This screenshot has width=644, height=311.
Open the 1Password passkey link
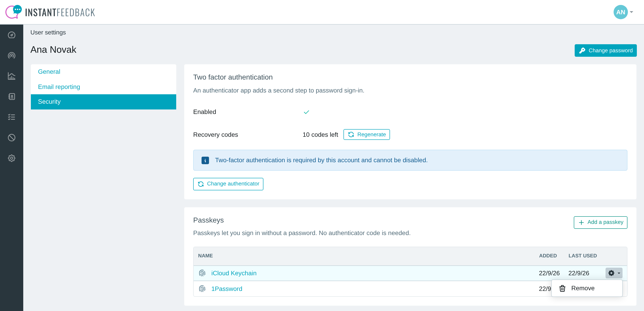(x=227, y=289)
